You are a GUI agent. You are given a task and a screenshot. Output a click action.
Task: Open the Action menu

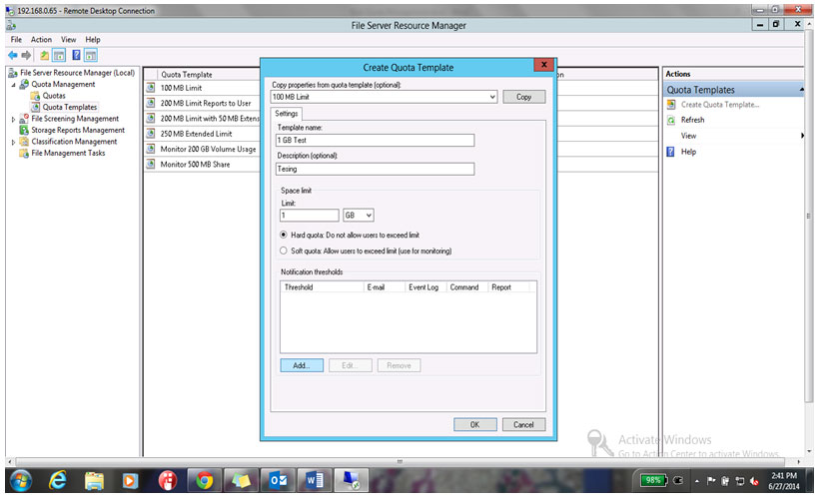(41, 39)
